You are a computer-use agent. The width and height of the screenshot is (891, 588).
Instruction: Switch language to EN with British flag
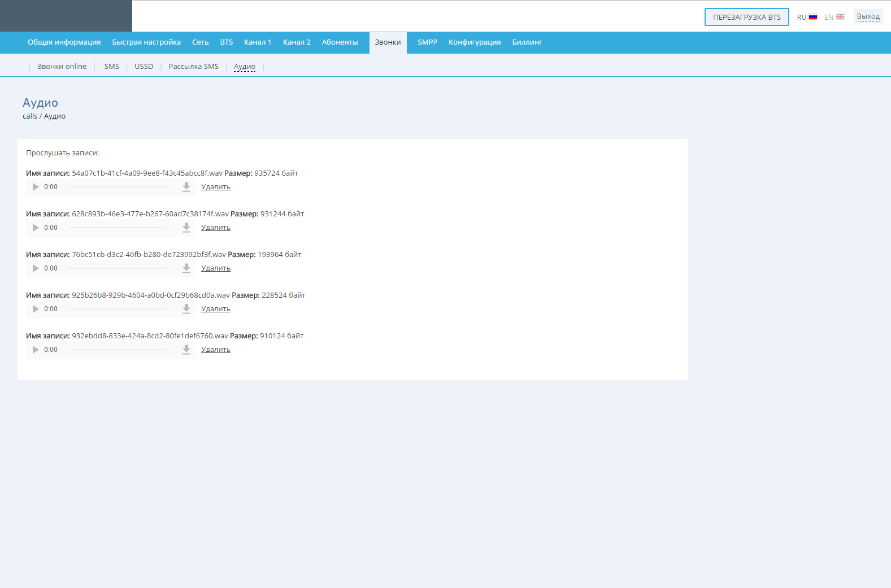[834, 17]
